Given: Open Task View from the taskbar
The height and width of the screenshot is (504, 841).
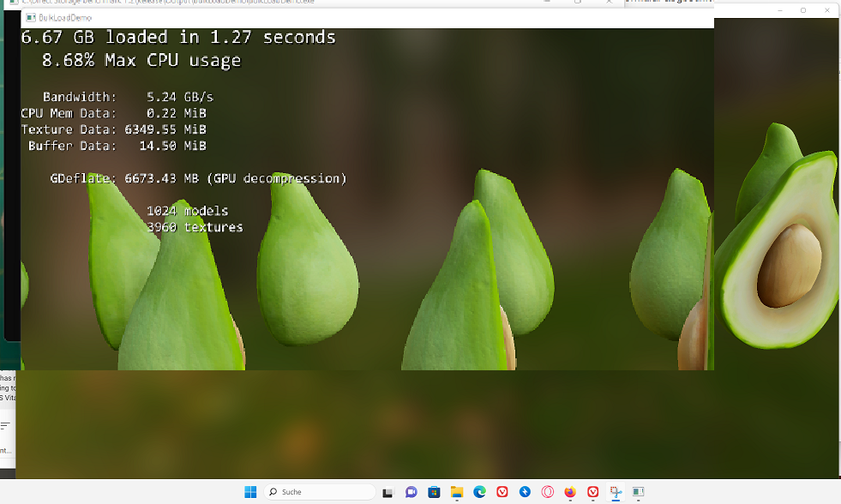Looking at the screenshot, I should [x=387, y=492].
